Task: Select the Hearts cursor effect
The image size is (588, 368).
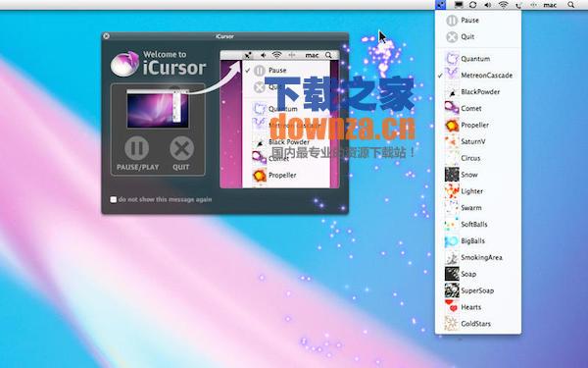Action: (x=478, y=307)
